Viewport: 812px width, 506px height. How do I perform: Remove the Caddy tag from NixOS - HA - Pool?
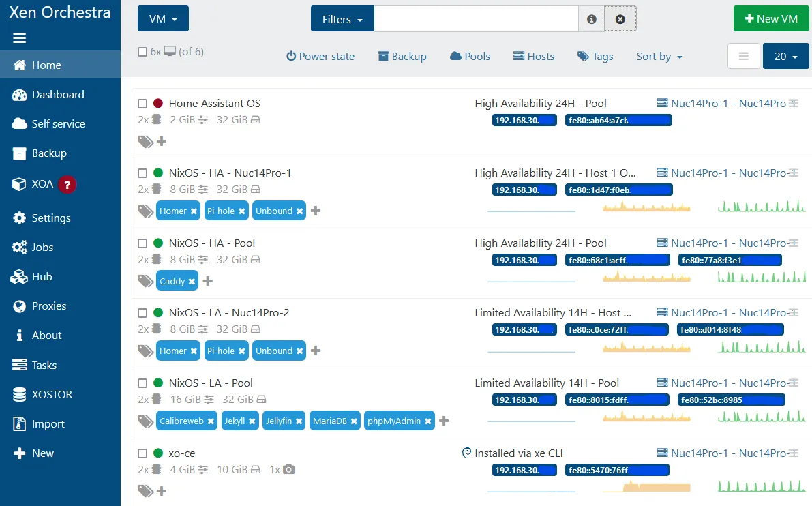click(192, 282)
